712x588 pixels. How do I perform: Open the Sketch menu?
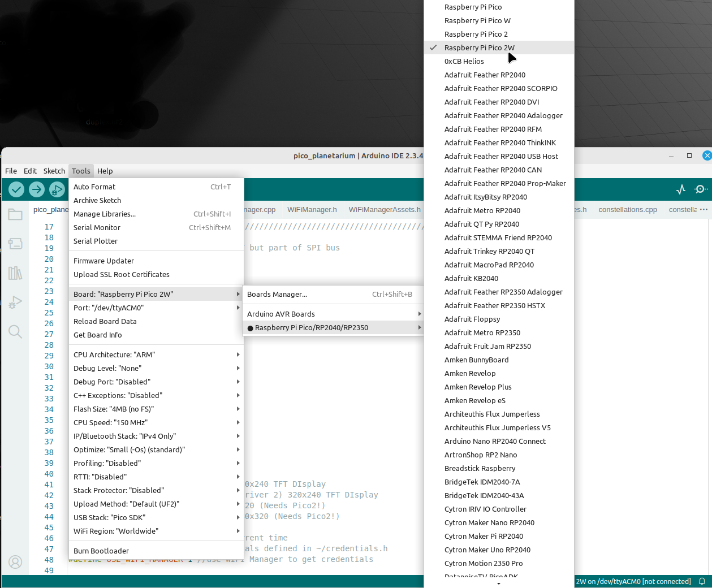(x=54, y=171)
